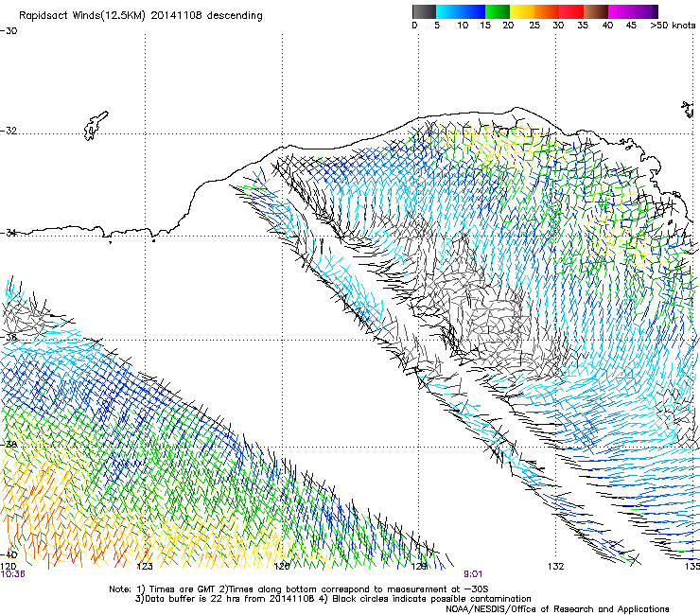The height and width of the screenshot is (615, 700).
Task: Click the '-32' latitude label
Action: click(x=9, y=131)
